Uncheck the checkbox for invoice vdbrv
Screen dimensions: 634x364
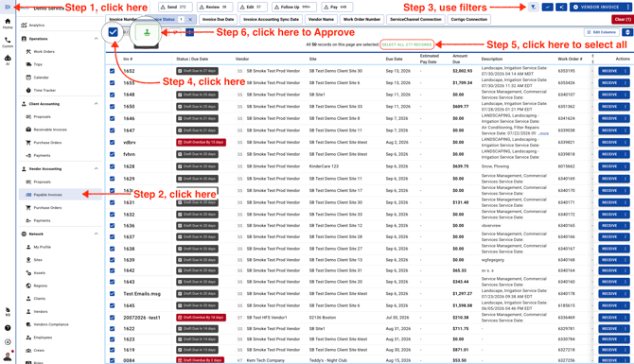(x=112, y=142)
